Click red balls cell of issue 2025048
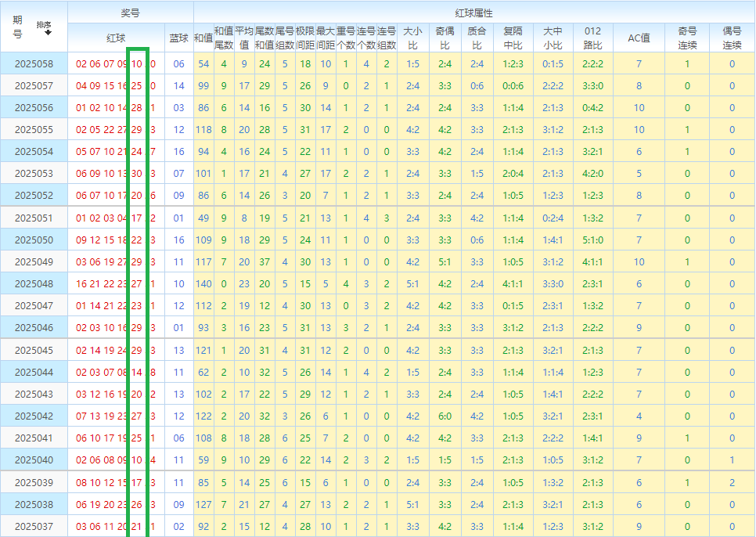 116,284
